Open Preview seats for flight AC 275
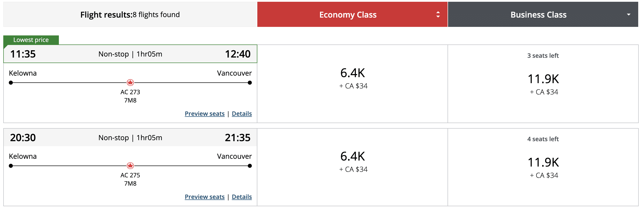The height and width of the screenshot is (209, 644). tap(205, 197)
